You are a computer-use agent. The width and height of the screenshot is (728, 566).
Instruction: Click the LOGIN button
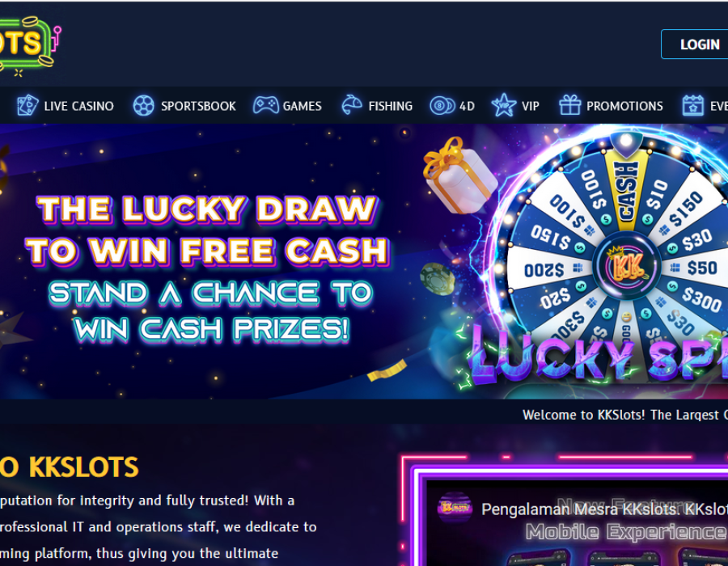(695, 44)
